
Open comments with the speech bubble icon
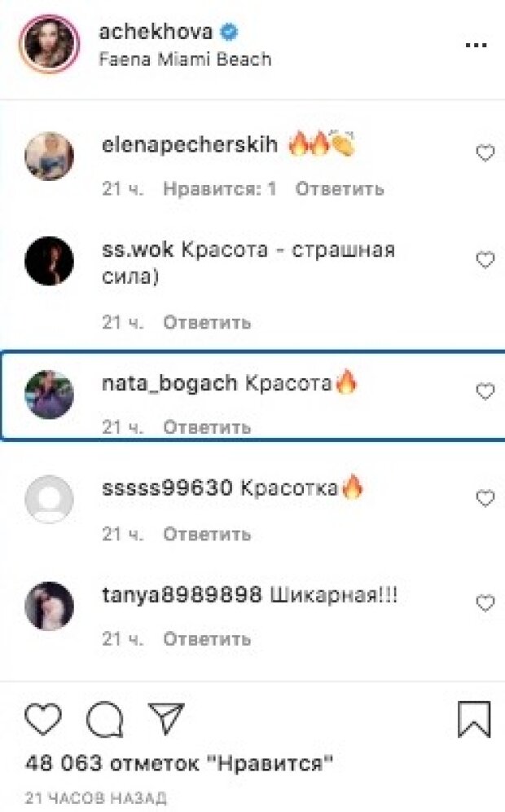coord(105,719)
